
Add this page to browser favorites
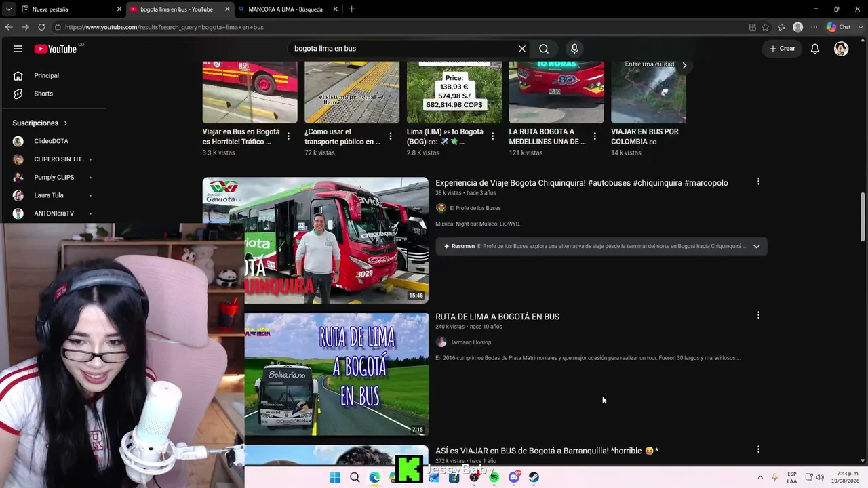[x=766, y=27]
